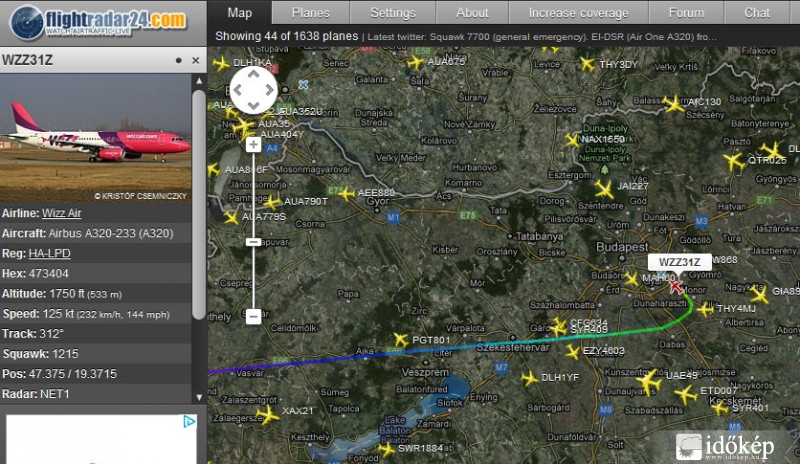Select plane EZY4603 on the map
This screenshot has height=464, width=800.
pos(572,351)
